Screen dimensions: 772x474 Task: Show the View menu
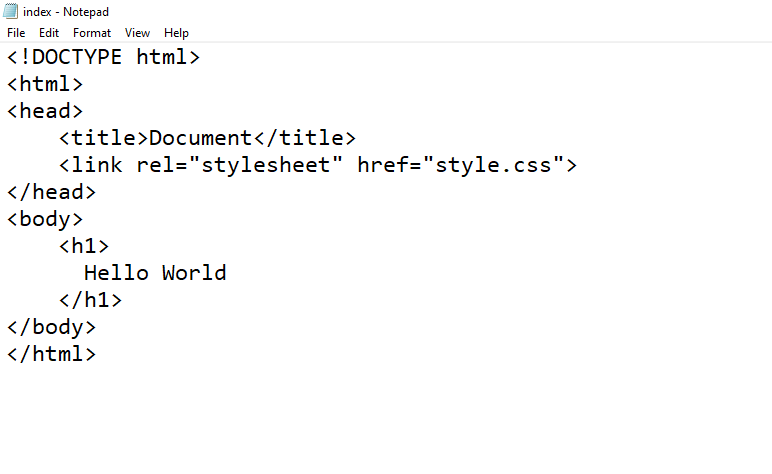coord(138,33)
